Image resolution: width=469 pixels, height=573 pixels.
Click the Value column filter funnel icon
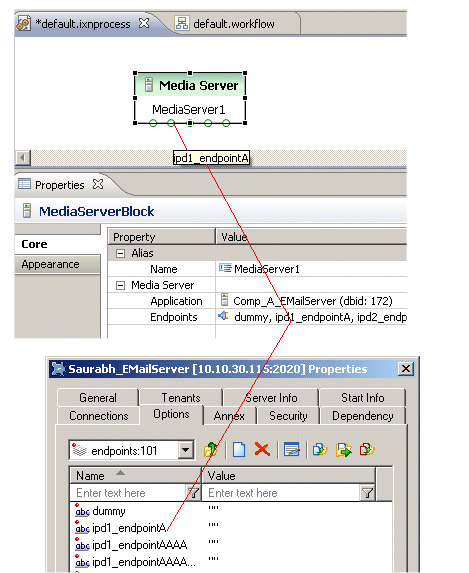pyautogui.click(x=367, y=493)
